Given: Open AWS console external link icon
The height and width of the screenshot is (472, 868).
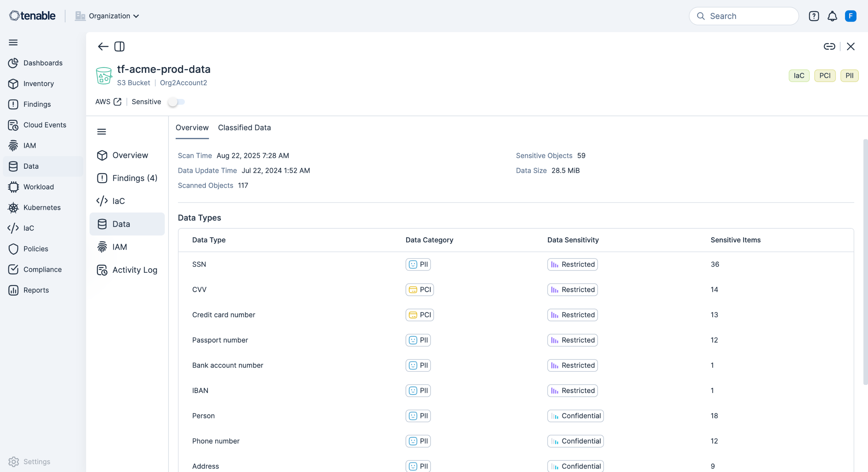Looking at the screenshot, I should [x=118, y=102].
